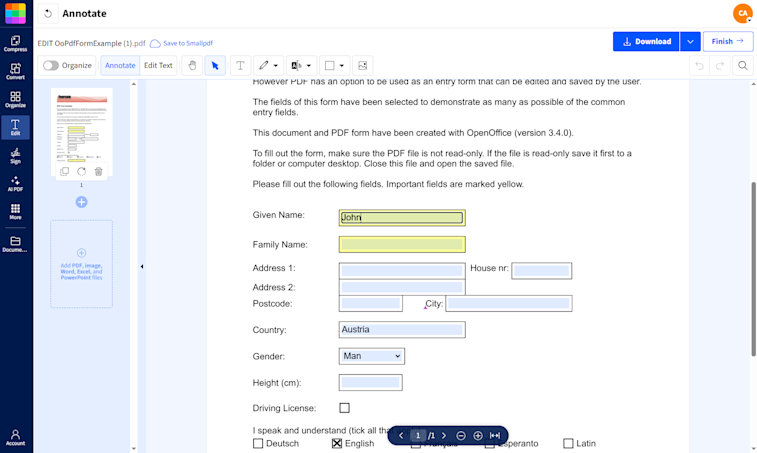Screen dimensions: 757x453
Task: Click the Country field showing Austria
Action: click(402, 330)
